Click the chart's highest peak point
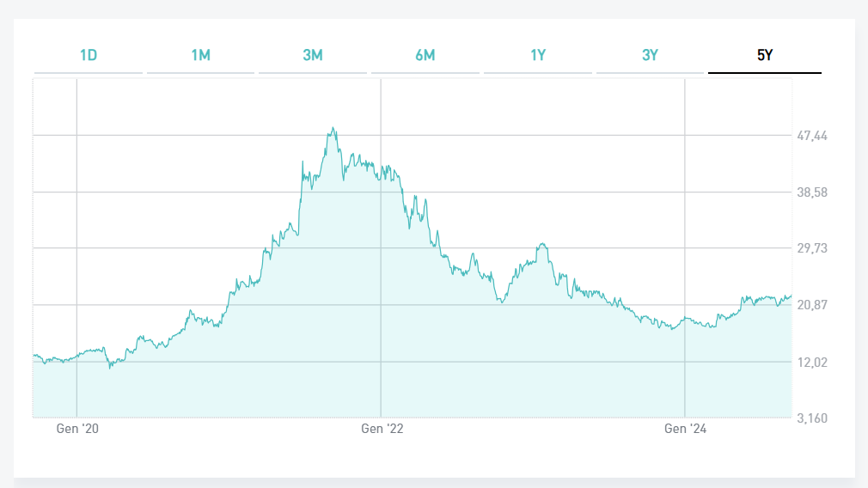Viewport: 868px width, 488px height. coord(333,129)
